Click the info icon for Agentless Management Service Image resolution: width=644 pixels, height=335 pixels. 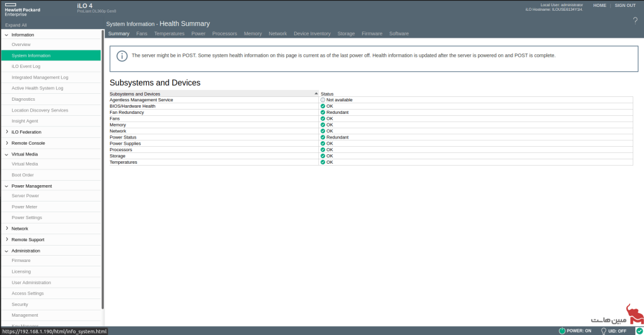[x=323, y=100]
